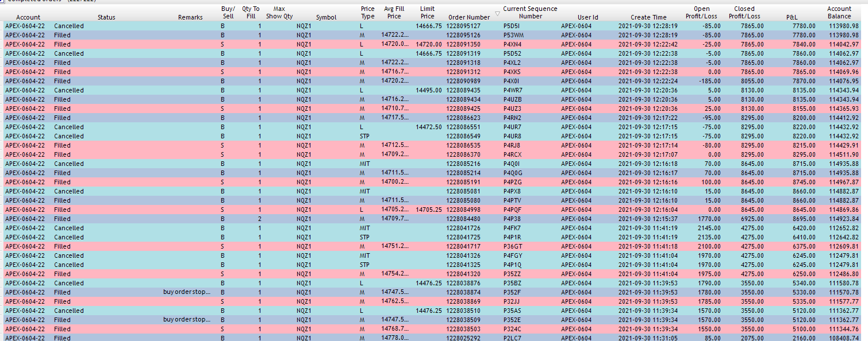Image resolution: width=868 pixels, height=341 pixels.
Task: Click order number 1228086623
Action: point(463,118)
